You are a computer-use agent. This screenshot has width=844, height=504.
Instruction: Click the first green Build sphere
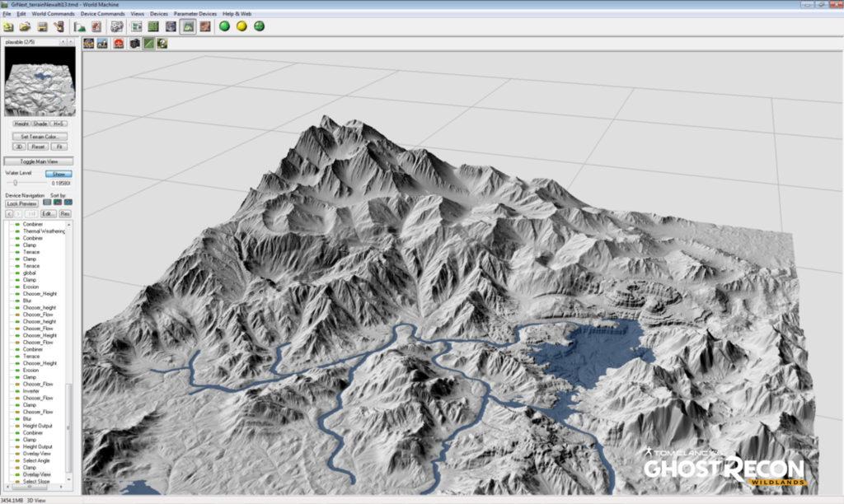(x=224, y=26)
